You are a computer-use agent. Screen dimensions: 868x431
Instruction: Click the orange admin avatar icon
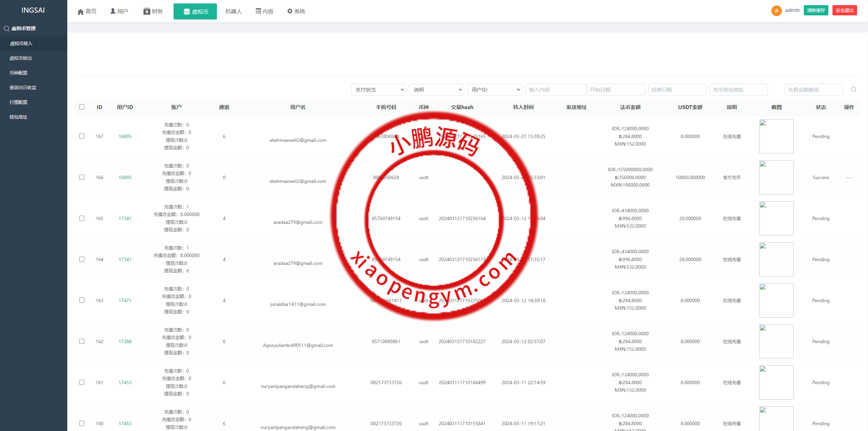pyautogui.click(x=776, y=11)
